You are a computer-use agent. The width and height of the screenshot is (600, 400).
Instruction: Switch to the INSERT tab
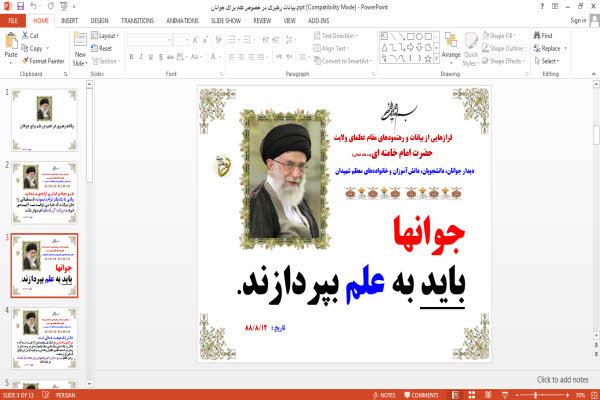69,21
